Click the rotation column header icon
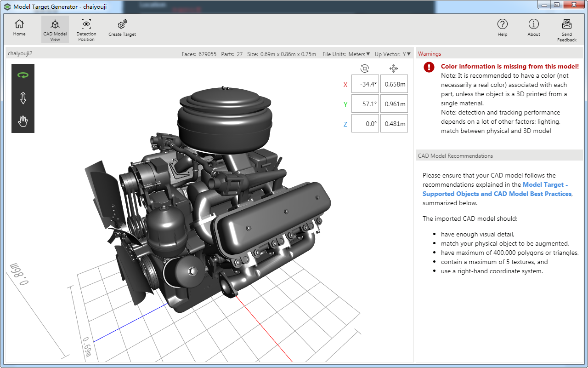The image size is (588, 368). coord(365,69)
